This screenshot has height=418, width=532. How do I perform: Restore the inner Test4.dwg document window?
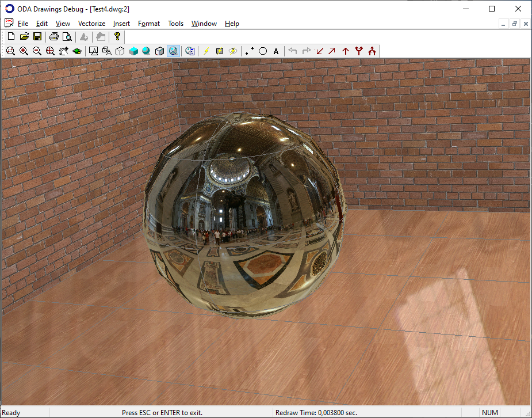pyautogui.click(x=515, y=24)
